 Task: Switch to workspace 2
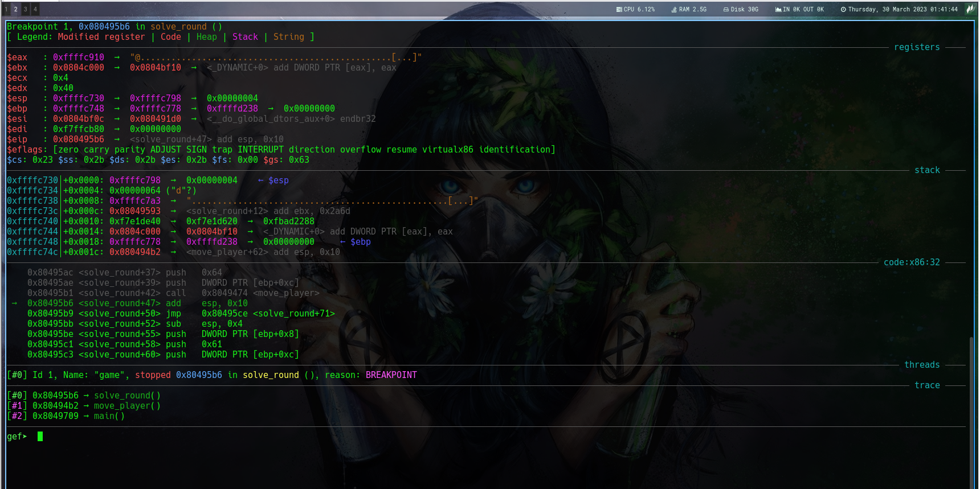coord(16,9)
